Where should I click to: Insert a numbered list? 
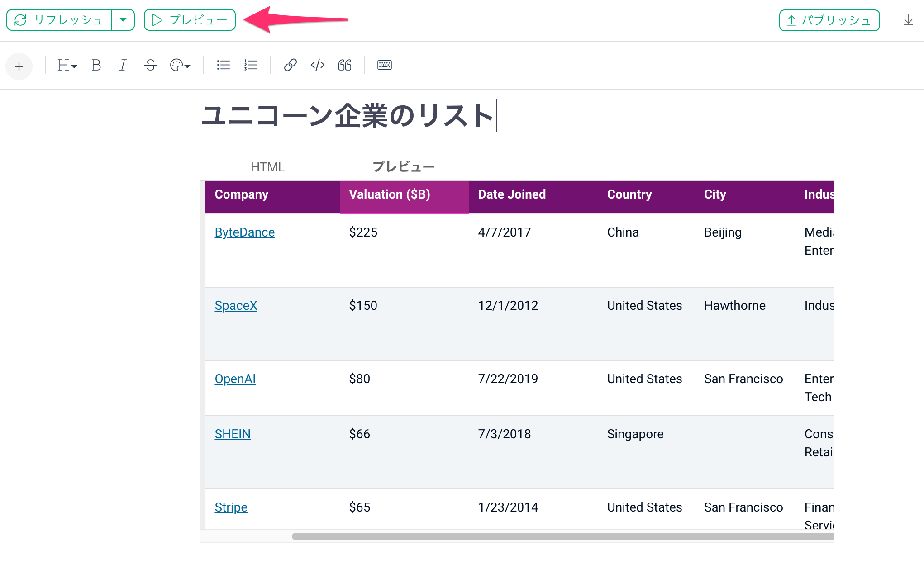pyautogui.click(x=251, y=66)
